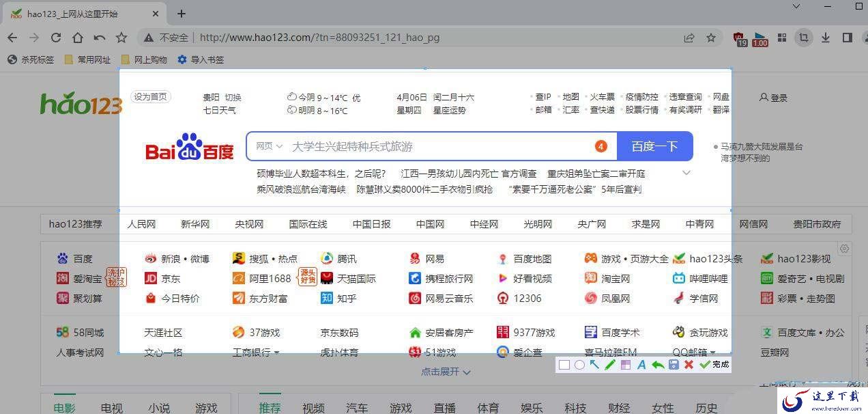The image size is (868, 414).
Task: Open the browser downloads icon
Action: (x=825, y=38)
